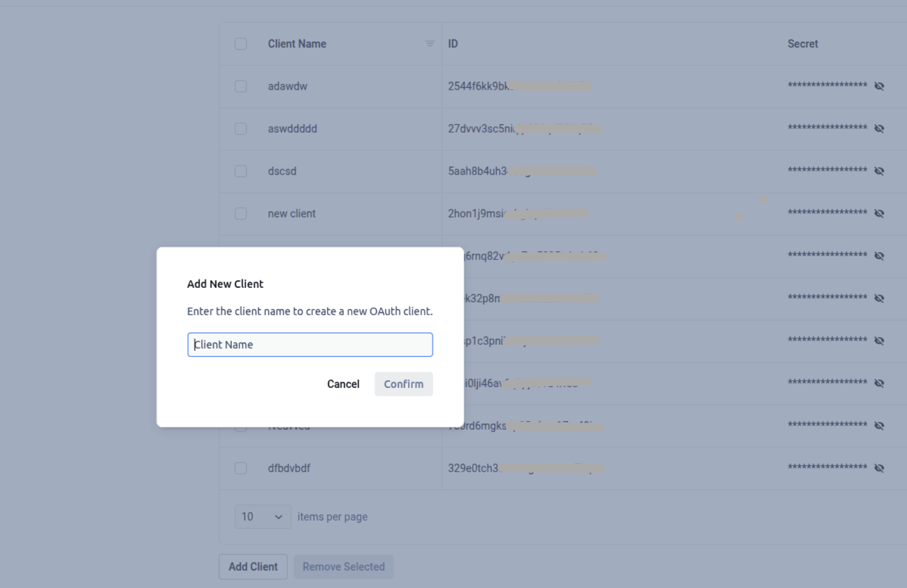Viewport: 907px width, 588px height.
Task: Click the Secret column header
Action: click(x=803, y=44)
